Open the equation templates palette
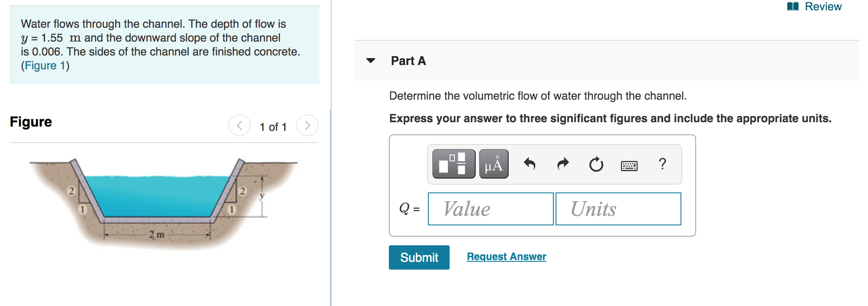868x306 pixels. click(454, 164)
